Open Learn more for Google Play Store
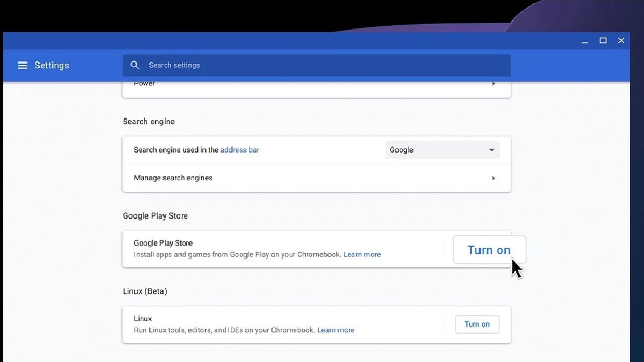This screenshot has height=362, width=644. [x=362, y=255]
